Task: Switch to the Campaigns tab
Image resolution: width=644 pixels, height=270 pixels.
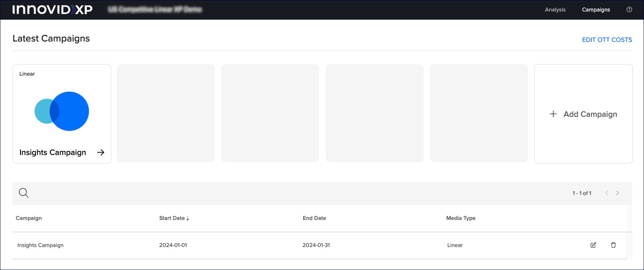Action: (596, 10)
